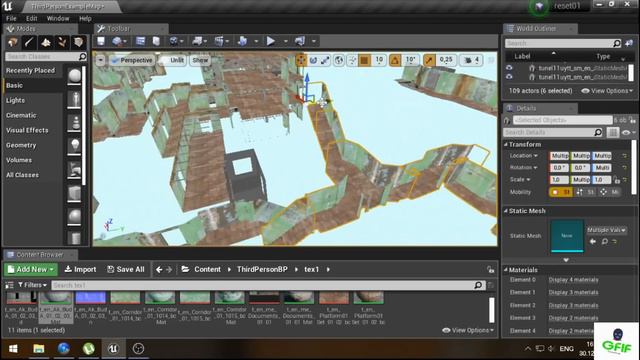Image resolution: width=640 pixels, height=360 pixels.
Task: Open the Show viewport flags dropdown
Action: click(200, 60)
